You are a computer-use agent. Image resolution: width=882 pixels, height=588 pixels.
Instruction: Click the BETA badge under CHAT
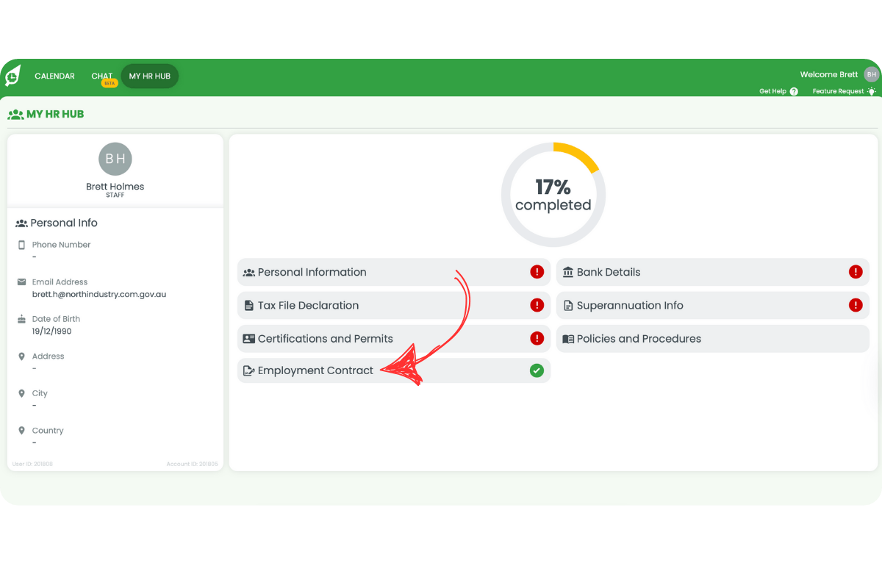coord(108,83)
